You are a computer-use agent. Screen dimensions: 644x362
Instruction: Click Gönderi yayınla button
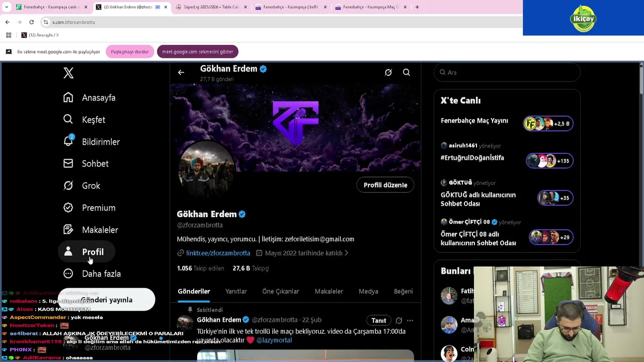pos(107,300)
